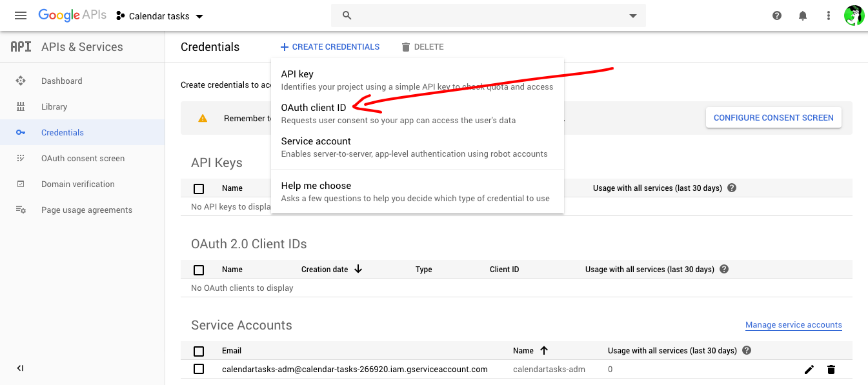The height and width of the screenshot is (385, 868).
Task: Choose Service account from the menu
Action: pyautogui.click(x=418, y=147)
